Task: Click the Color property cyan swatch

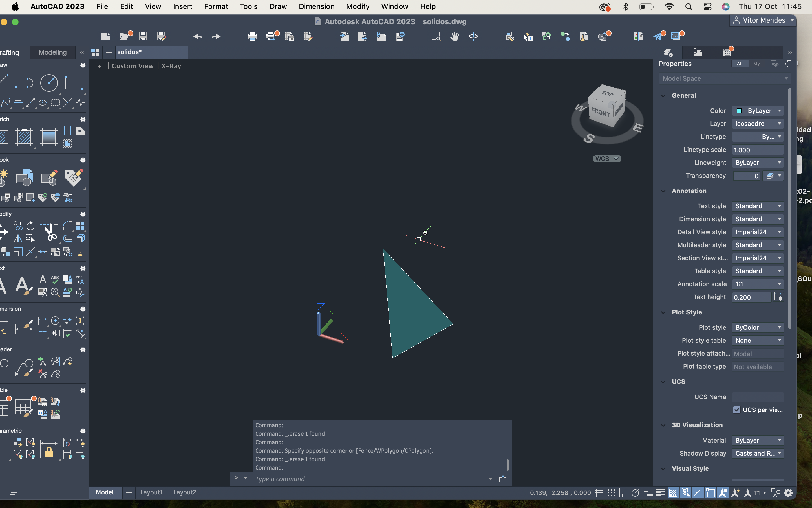Action: tap(739, 111)
